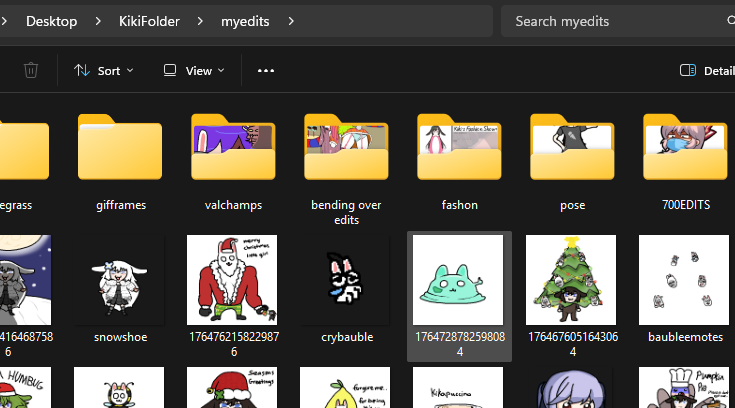This screenshot has height=408, width=735.
Task: Click the Delete trash can icon
Action: coord(31,71)
